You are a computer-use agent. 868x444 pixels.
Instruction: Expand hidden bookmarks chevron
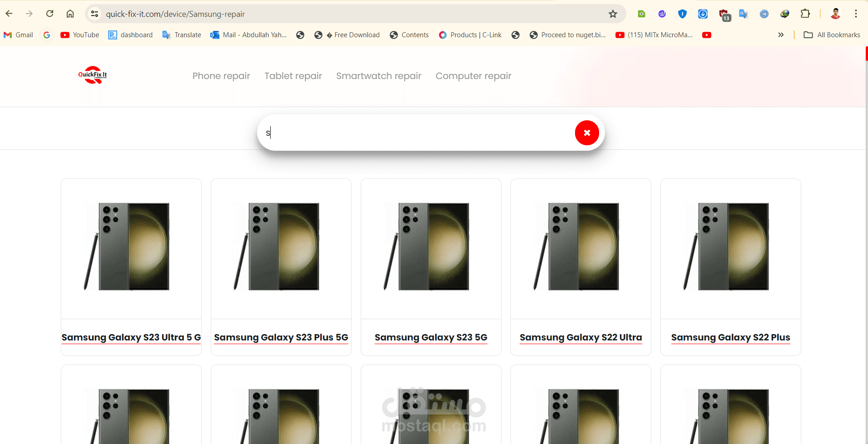click(x=780, y=35)
